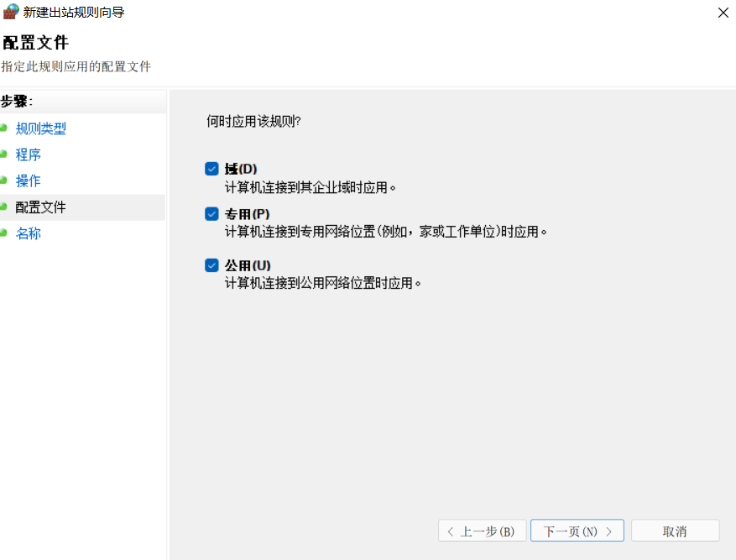Viewport: 736px width, 560px height.
Task: Go to the 名称 step
Action: pos(29,233)
